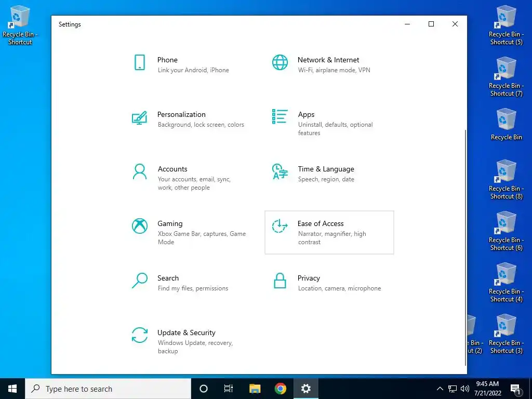The width and height of the screenshot is (532, 399).
Task: Open the Phone settings icon
Action: tap(140, 62)
